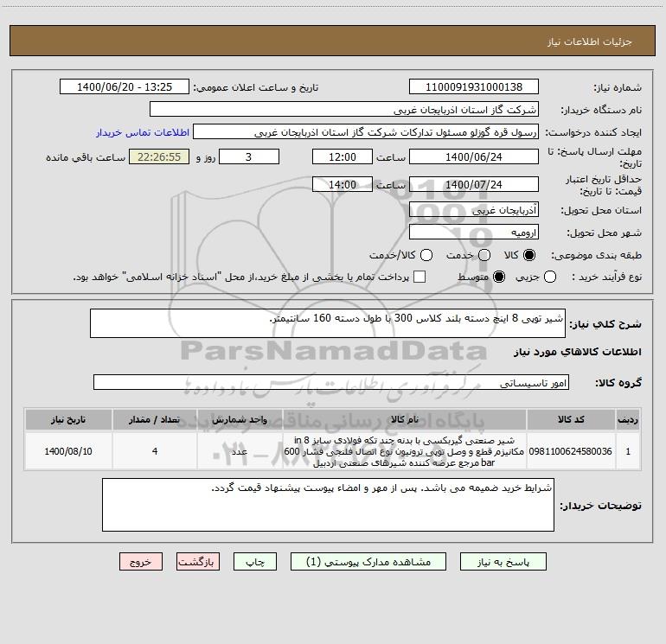The image size is (666, 644).
Task: Select the کالا radio button
Action: (529, 255)
